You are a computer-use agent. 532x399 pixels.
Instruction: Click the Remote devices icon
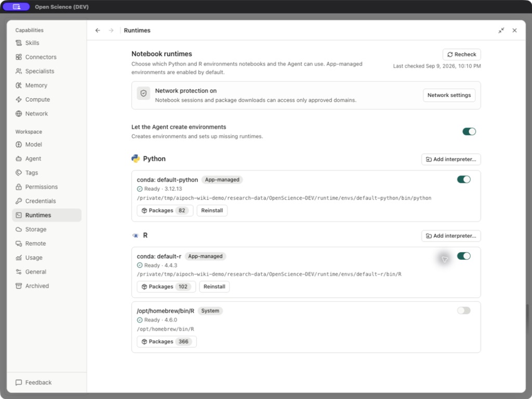[x=19, y=244]
